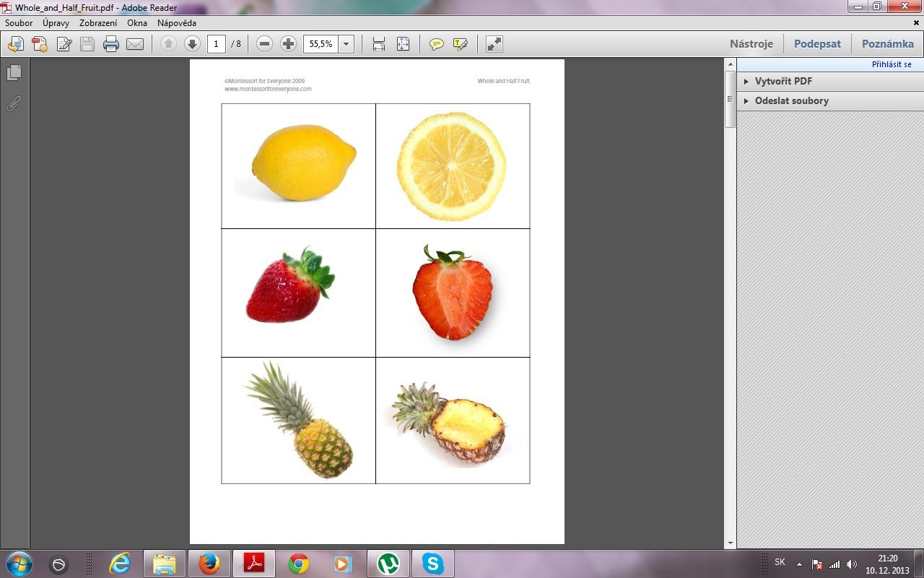
Task: Click the Přihlásit se link
Action: pos(892,64)
